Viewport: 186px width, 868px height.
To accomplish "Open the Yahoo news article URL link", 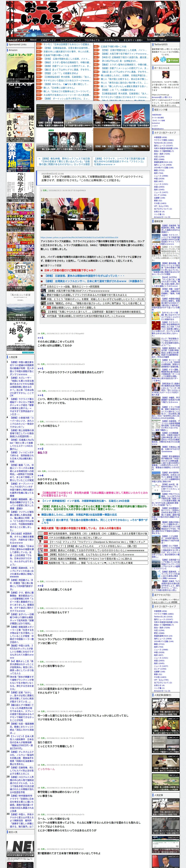I will (x=79, y=238).
